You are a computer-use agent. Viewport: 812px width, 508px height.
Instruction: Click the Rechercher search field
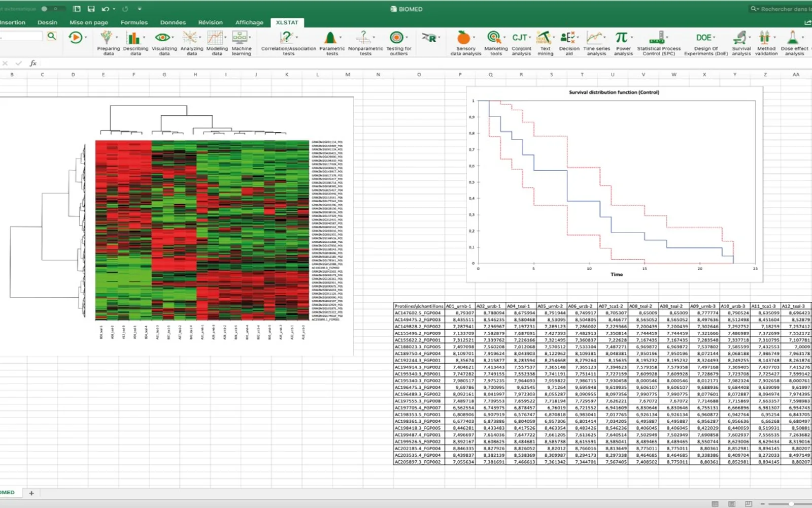pyautogui.click(x=782, y=9)
